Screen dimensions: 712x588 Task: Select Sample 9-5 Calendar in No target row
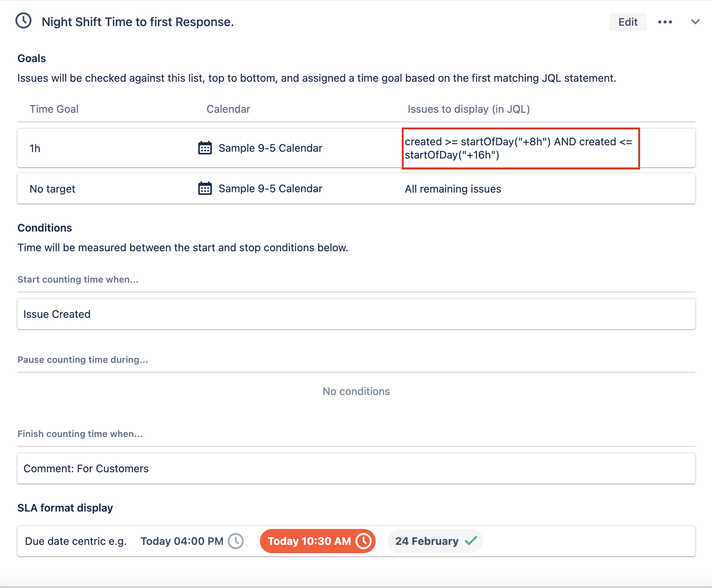click(270, 188)
